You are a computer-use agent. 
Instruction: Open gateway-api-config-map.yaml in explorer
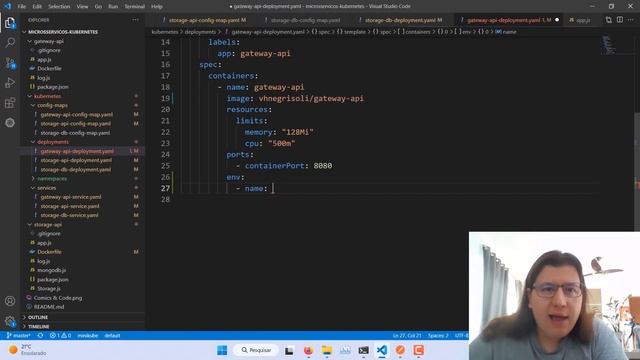(76, 115)
